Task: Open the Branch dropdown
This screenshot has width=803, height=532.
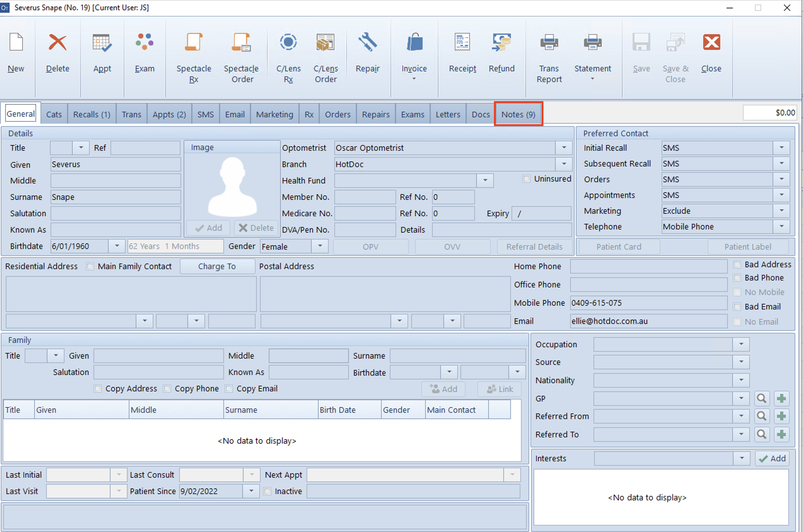Action: click(564, 164)
